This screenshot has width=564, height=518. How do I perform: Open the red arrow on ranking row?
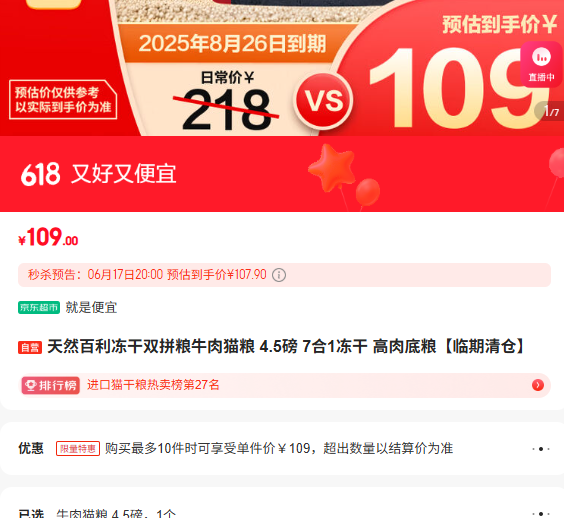(x=537, y=385)
